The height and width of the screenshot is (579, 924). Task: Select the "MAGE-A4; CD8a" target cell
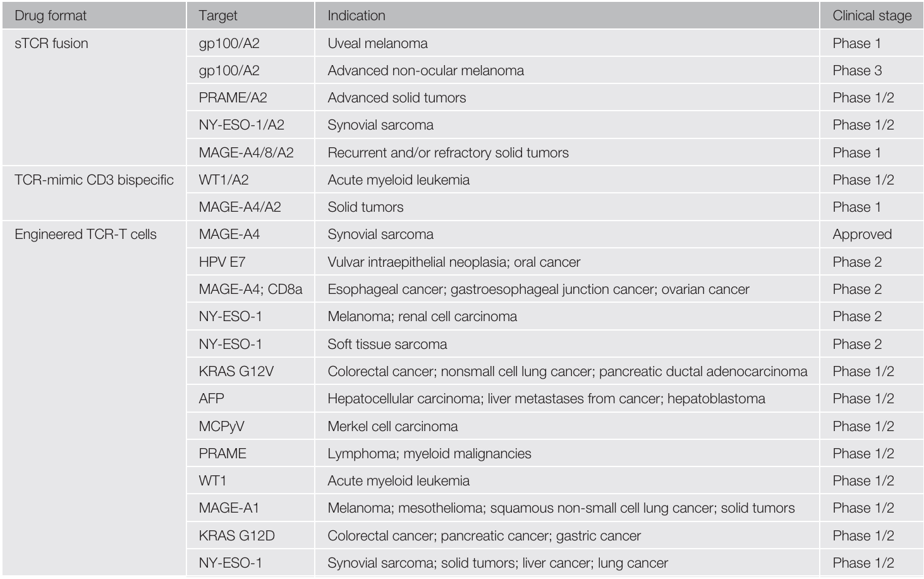pyautogui.click(x=250, y=289)
